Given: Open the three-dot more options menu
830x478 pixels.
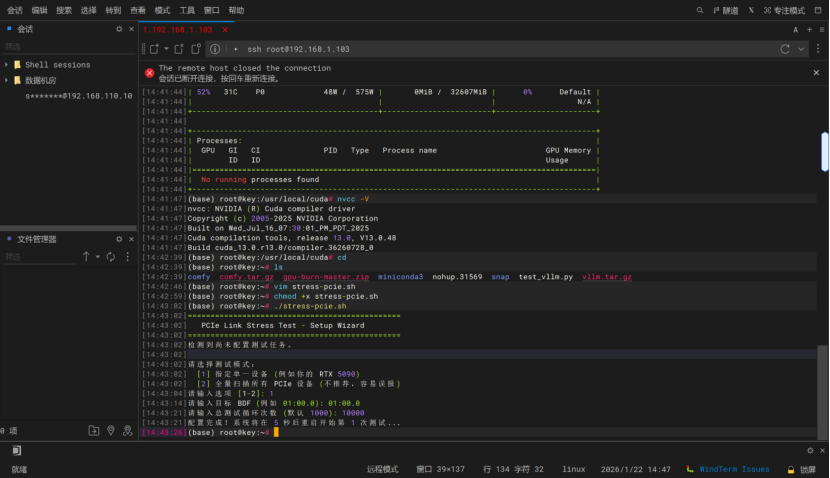Looking at the screenshot, I should pos(817,48).
